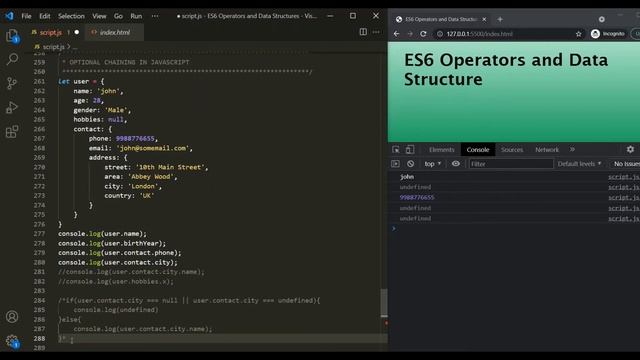Screen dimensions: 640x360
Task: Reload the browser page
Action: [423, 34]
